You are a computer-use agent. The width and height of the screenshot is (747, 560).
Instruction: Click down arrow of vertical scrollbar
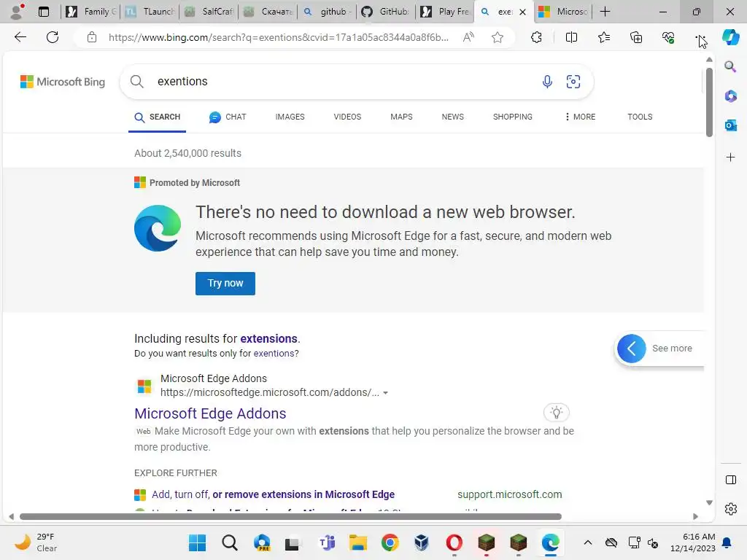pyautogui.click(x=709, y=502)
